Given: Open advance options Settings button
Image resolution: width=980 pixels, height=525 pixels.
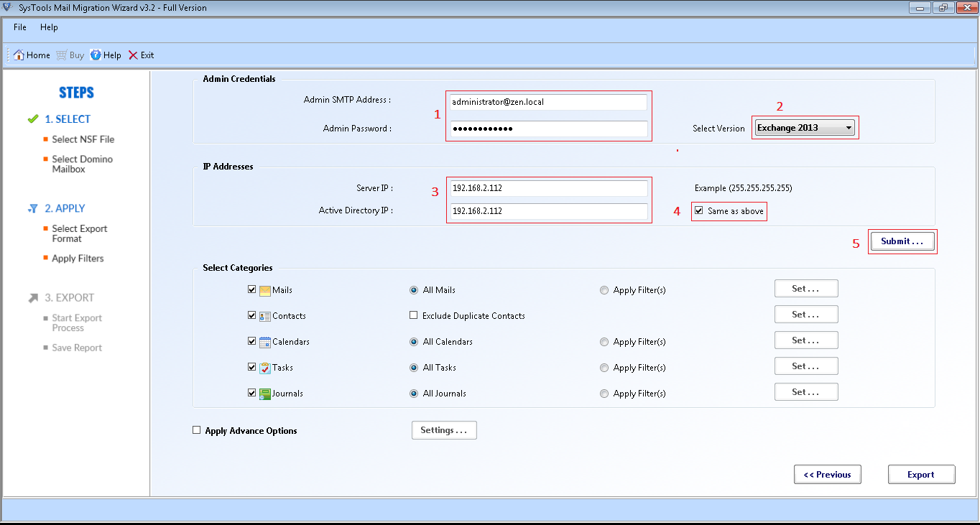Looking at the screenshot, I should [x=444, y=430].
